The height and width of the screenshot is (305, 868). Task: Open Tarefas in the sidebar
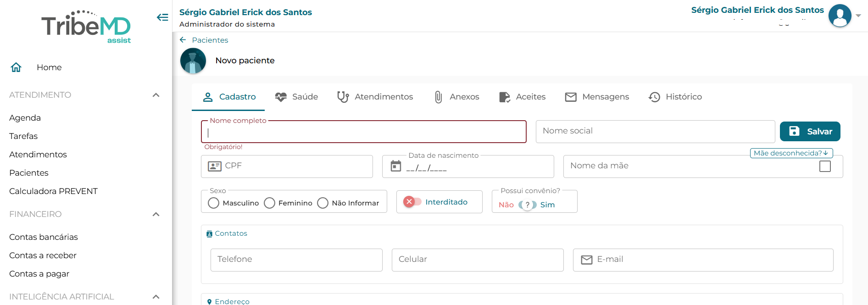tap(23, 136)
